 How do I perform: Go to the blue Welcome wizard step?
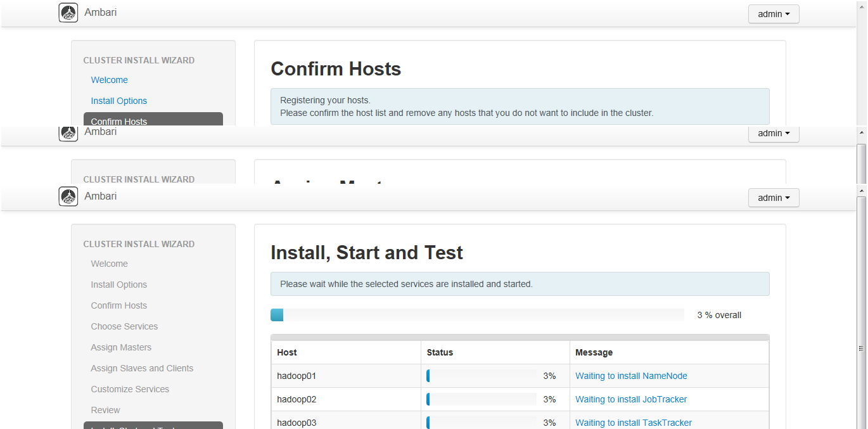click(109, 80)
